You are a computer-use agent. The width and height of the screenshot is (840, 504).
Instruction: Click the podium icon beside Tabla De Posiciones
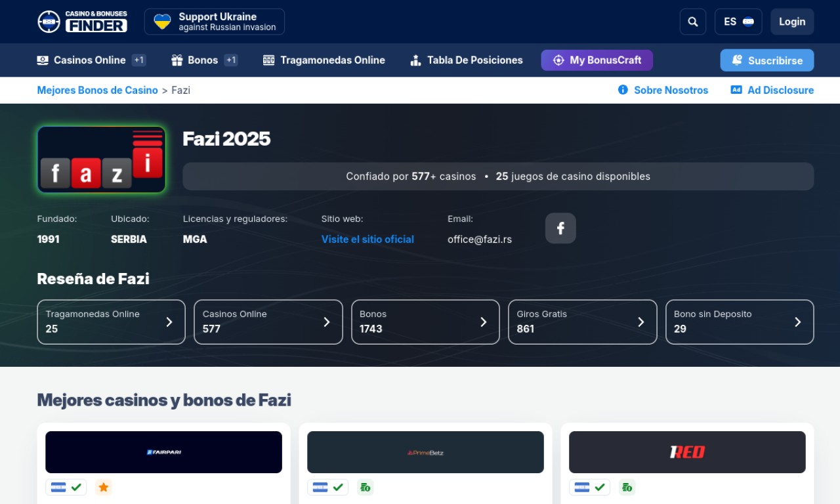point(415,60)
